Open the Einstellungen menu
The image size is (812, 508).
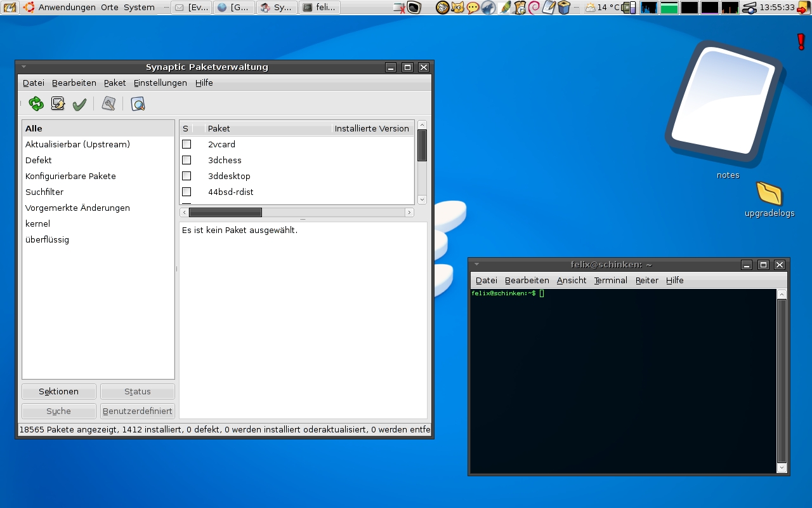[160, 83]
